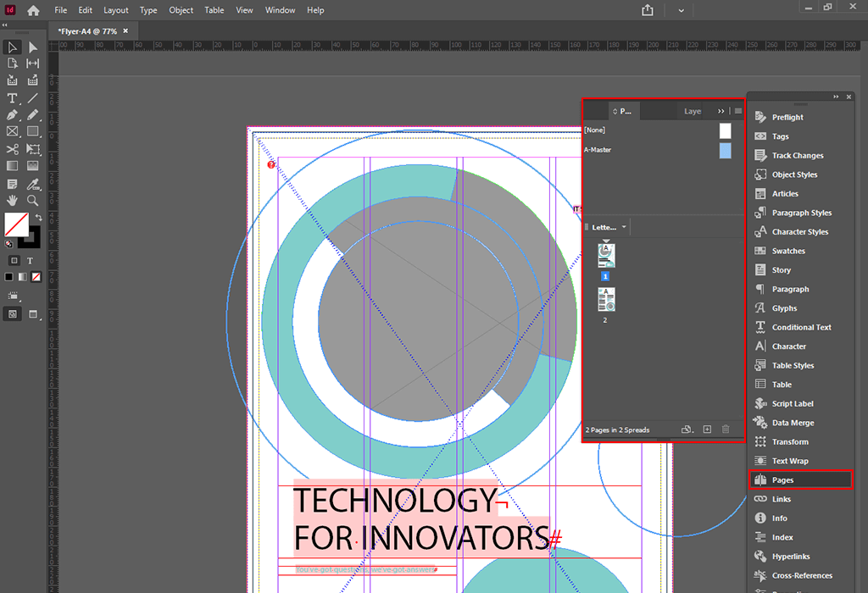
Task: Open the Layout menu
Action: (x=116, y=10)
